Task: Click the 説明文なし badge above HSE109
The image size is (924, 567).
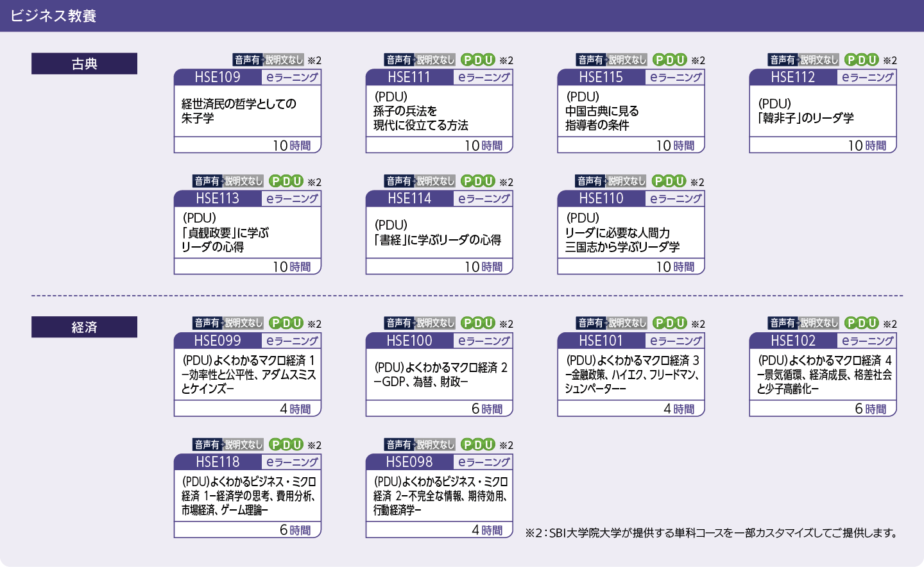Action: 284,60
